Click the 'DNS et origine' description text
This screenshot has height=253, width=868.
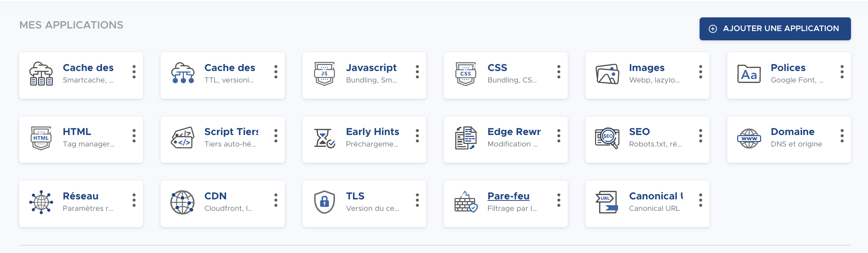pyautogui.click(x=796, y=144)
